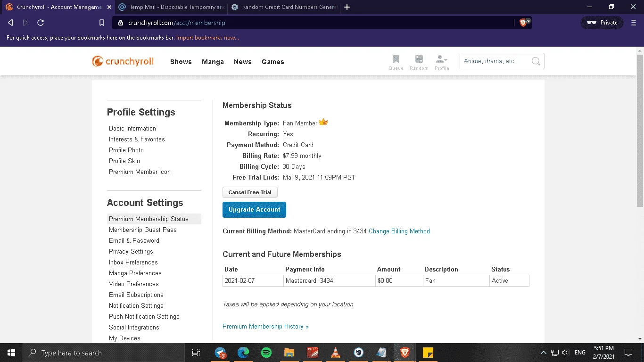The image size is (644, 362).
Task: Switch to the Temp Mail tab
Action: click(x=171, y=7)
